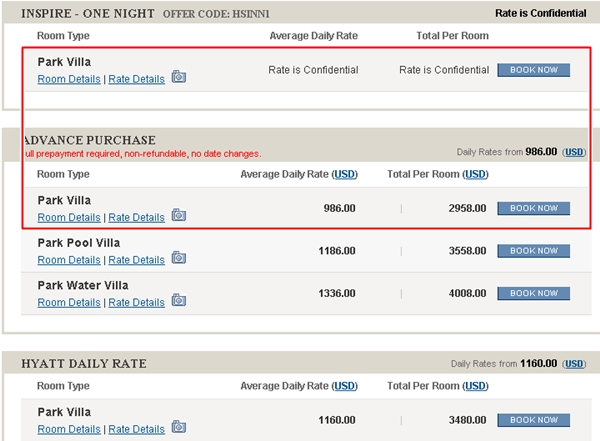
Task: Book Park Water Villa at 1336.00
Action: 533,293
